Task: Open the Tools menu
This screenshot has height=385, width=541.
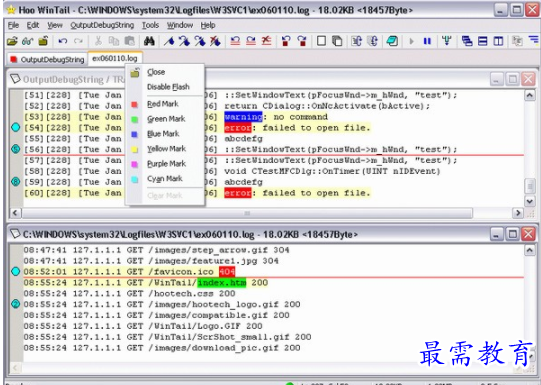Action: [150, 25]
